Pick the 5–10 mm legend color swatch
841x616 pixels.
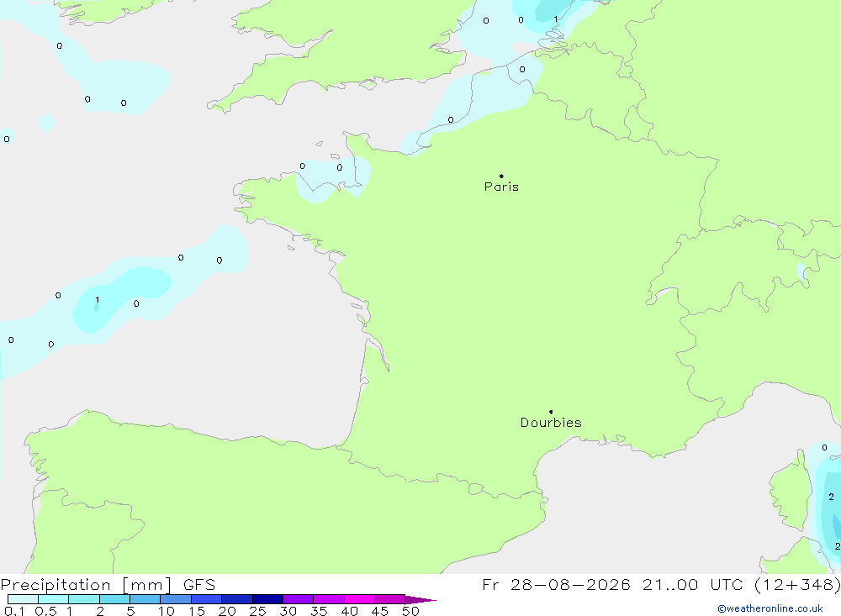(145, 599)
